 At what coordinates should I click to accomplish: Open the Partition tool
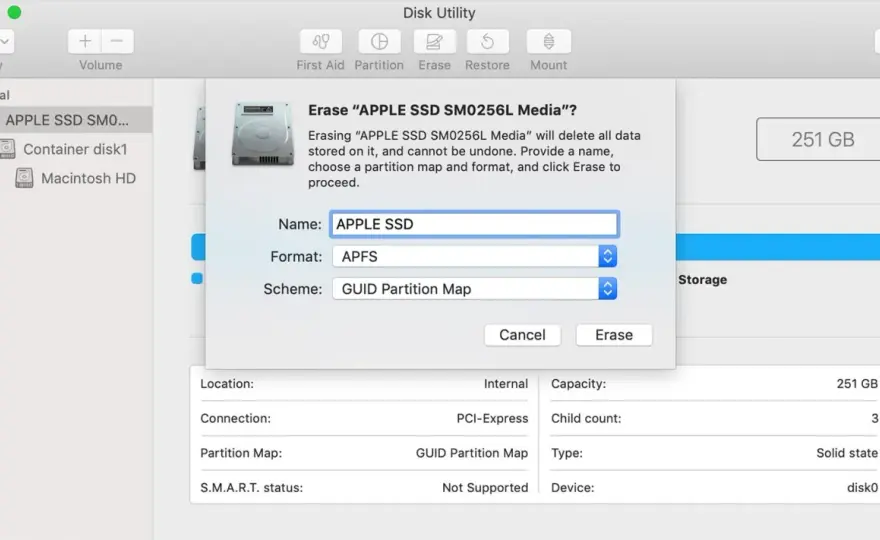click(379, 42)
